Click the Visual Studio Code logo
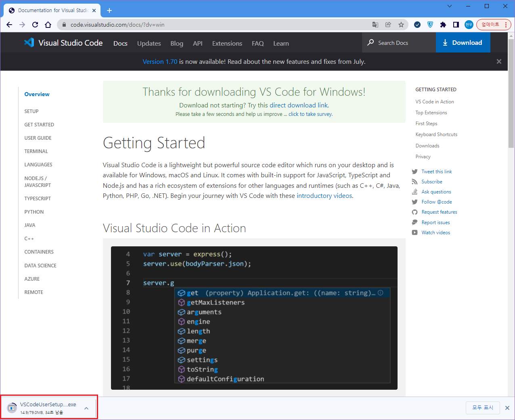The height and width of the screenshot is (420, 515). (63, 43)
